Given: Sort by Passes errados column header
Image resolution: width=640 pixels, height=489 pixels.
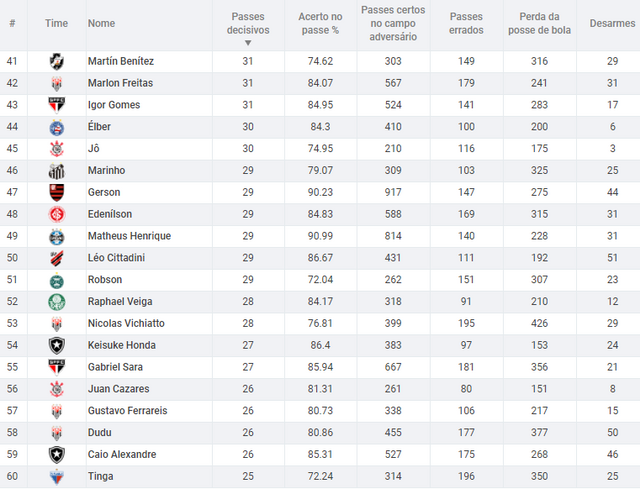Looking at the screenshot, I should click(x=466, y=23).
